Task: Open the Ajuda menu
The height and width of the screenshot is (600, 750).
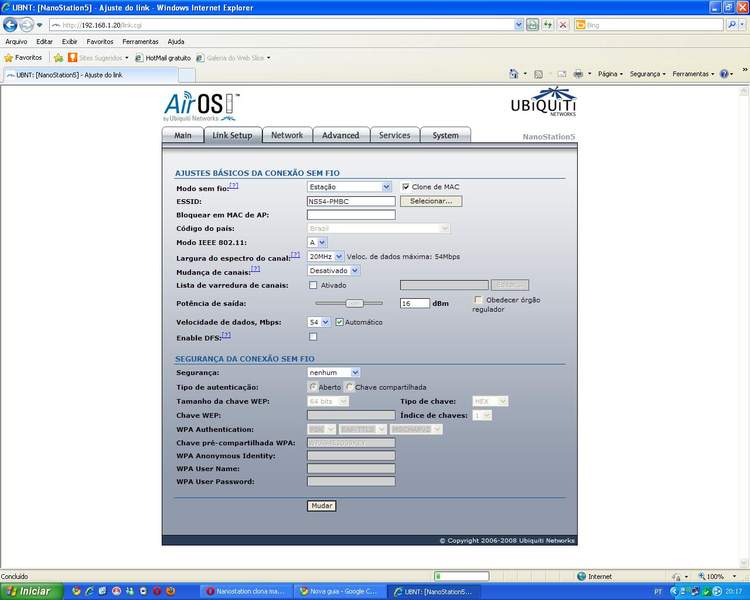Action: tap(176, 42)
